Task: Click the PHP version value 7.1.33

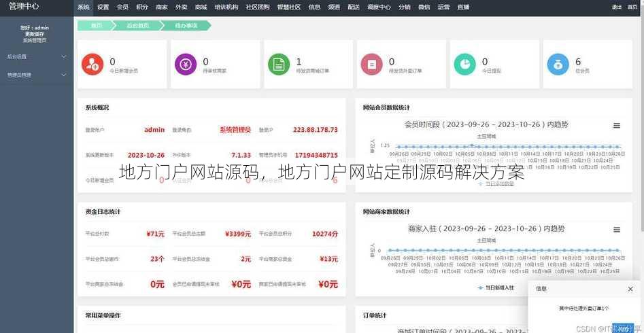Action: [x=241, y=155]
